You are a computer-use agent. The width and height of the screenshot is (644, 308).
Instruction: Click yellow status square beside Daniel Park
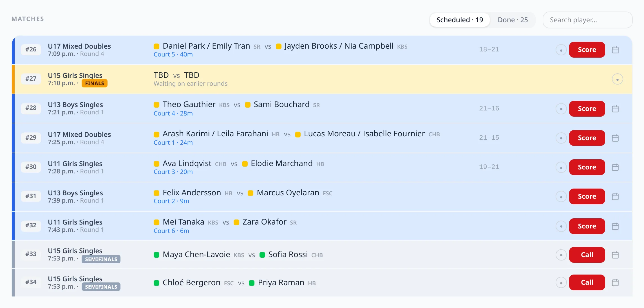tap(156, 46)
